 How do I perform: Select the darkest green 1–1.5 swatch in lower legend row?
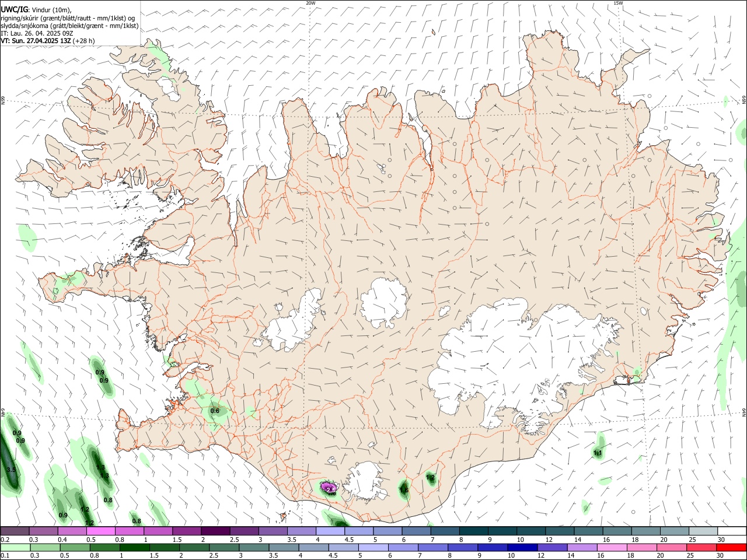(x=135, y=548)
